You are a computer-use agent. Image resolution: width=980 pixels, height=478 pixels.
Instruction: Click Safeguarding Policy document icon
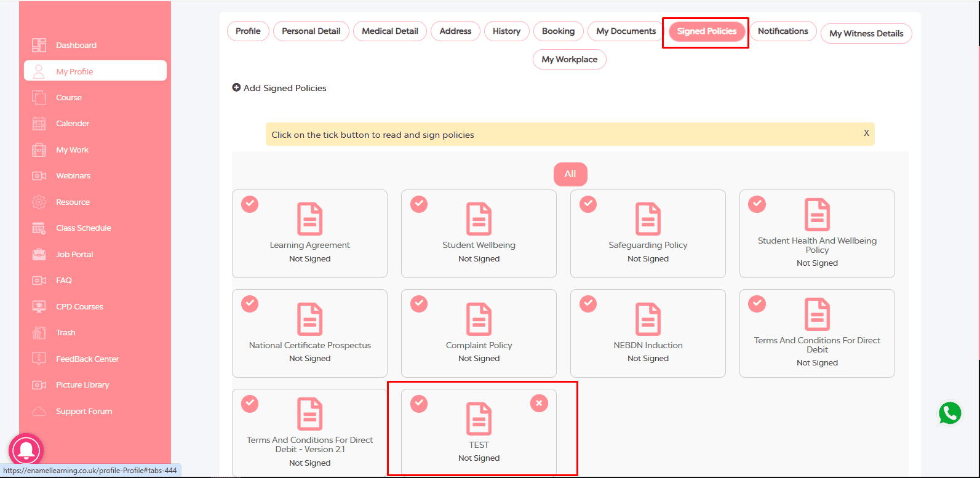648,219
